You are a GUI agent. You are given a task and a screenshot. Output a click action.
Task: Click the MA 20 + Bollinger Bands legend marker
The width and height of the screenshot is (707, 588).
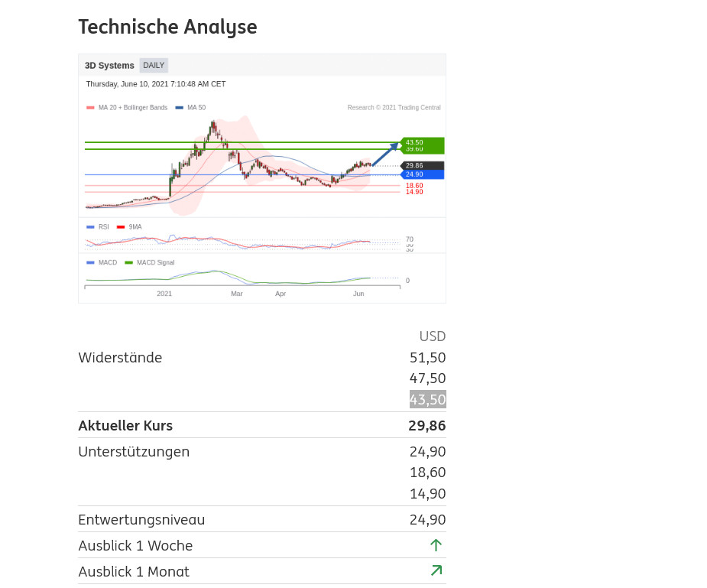click(x=90, y=108)
